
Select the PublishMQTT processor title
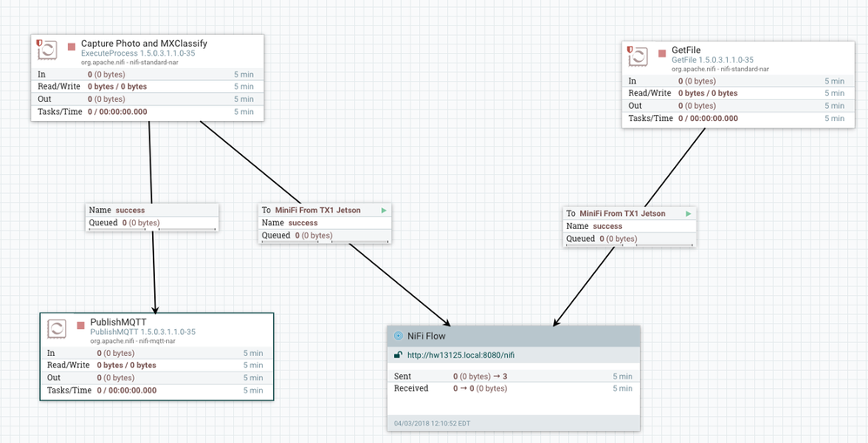118,322
